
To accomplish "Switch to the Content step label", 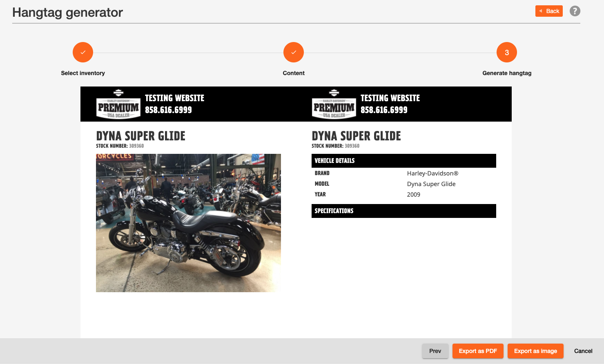I will (x=294, y=73).
